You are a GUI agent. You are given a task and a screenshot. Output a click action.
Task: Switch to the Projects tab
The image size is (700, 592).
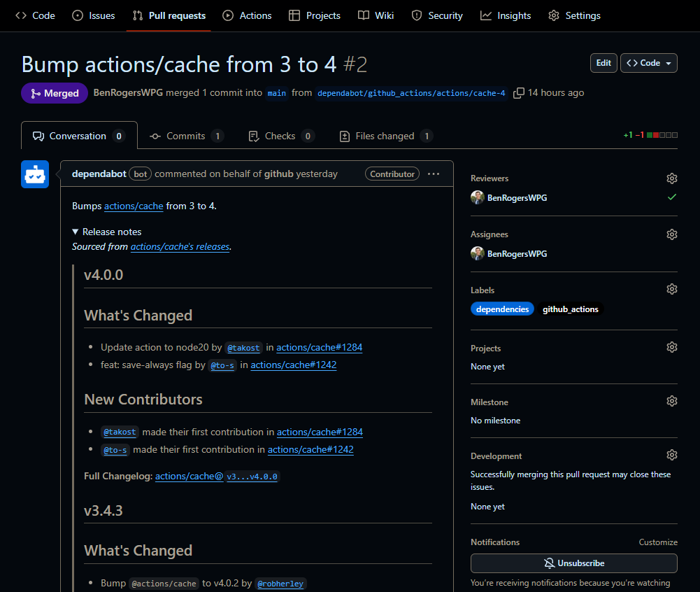[x=314, y=15]
